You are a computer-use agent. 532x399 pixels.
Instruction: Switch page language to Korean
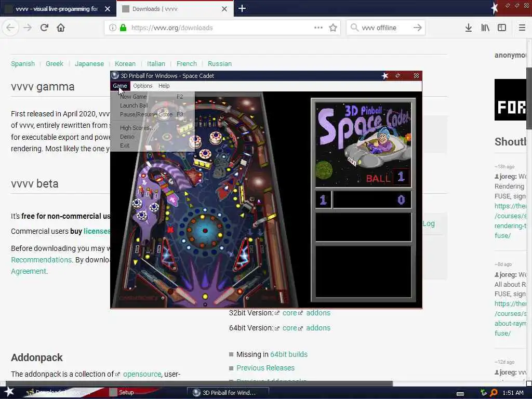coord(125,64)
